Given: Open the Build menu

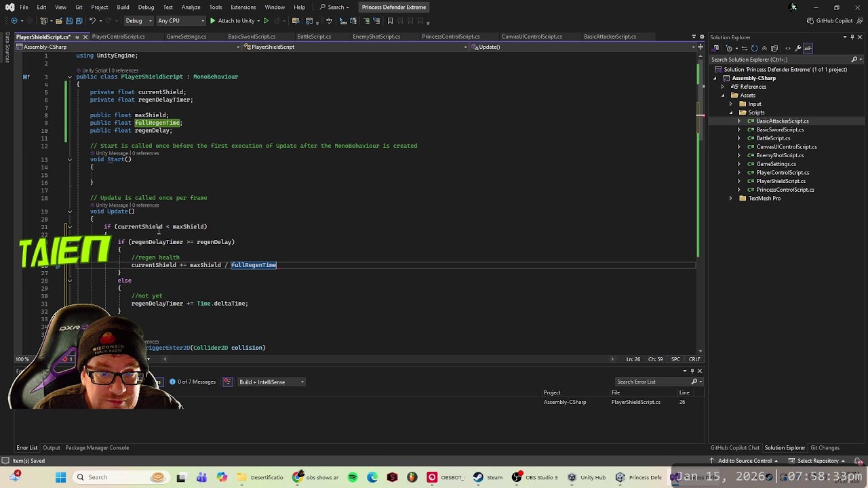Looking at the screenshot, I should 123,7.
